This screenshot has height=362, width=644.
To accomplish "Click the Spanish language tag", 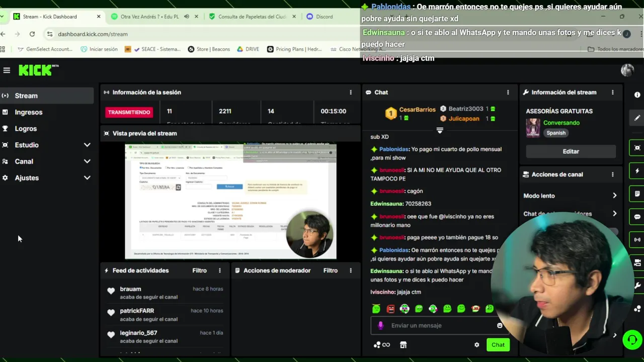I will click(556, 133).
